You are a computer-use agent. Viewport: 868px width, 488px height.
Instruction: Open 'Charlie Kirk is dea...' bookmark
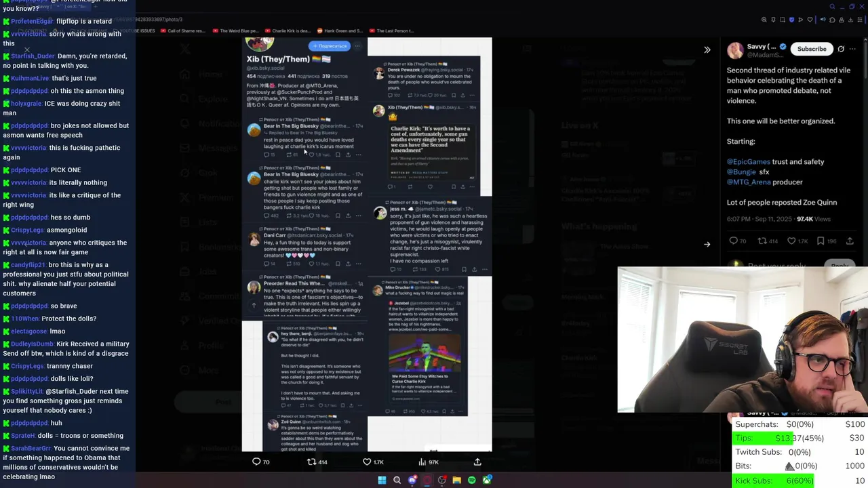click(288, 30)
